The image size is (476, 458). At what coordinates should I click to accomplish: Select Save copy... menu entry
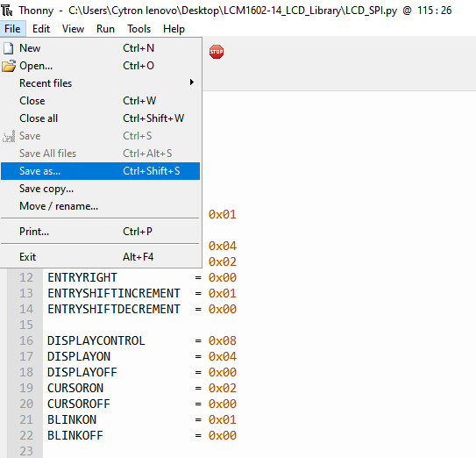(x=100, y=189)
